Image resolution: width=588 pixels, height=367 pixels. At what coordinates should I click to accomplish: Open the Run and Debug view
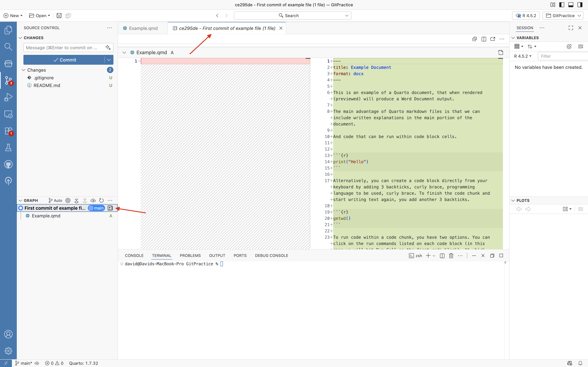[8, 97]
